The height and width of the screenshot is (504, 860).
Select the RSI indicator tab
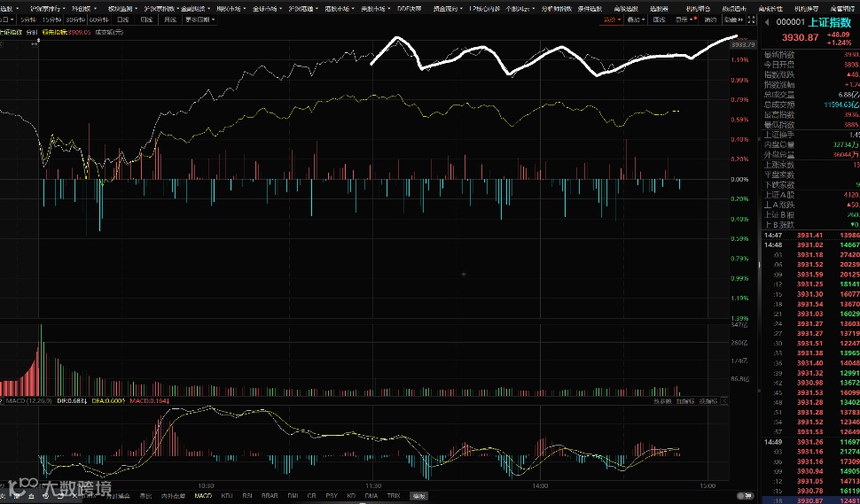click(x=248, y=496)
